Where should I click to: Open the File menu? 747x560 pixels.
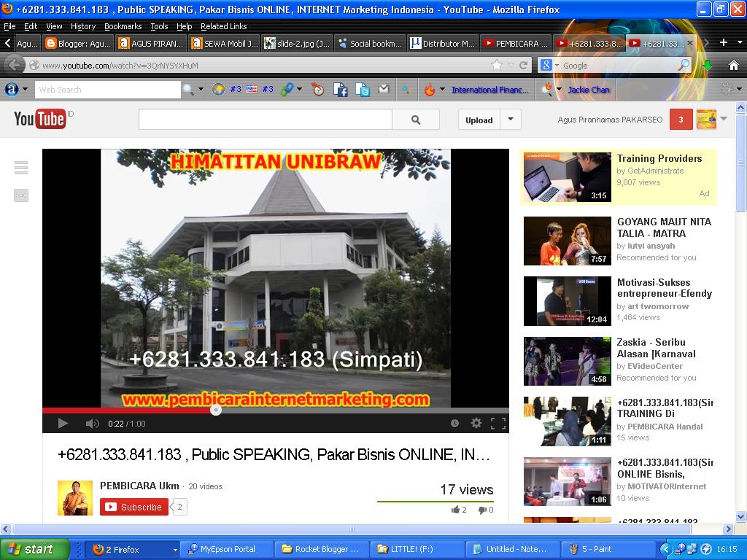tap(9, 26)
